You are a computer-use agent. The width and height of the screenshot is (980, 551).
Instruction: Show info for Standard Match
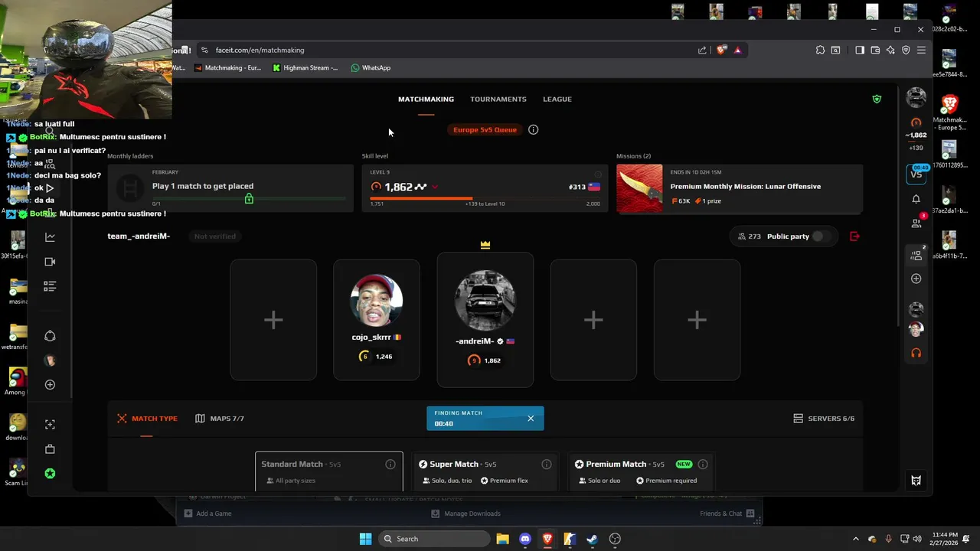(390, 465)
